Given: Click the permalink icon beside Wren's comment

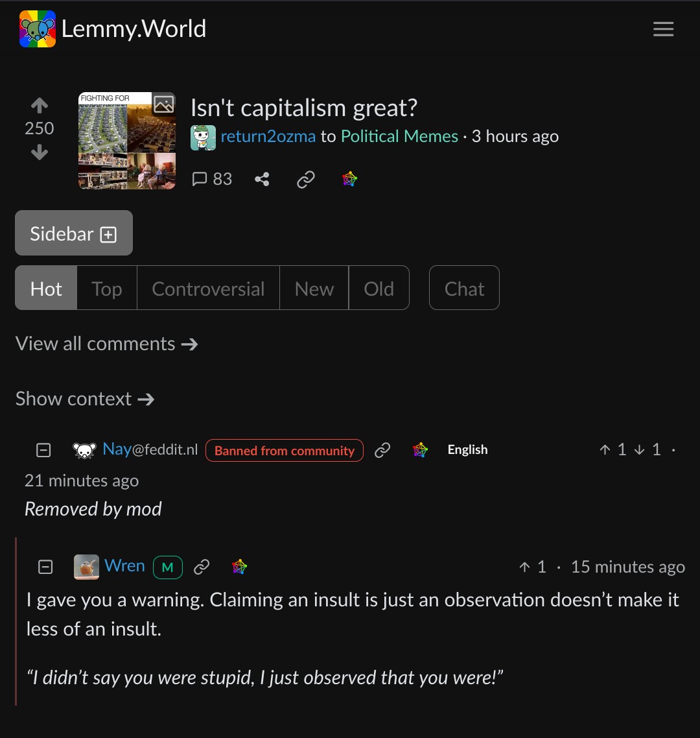Looking at the screenshot, I should point(202,567).
